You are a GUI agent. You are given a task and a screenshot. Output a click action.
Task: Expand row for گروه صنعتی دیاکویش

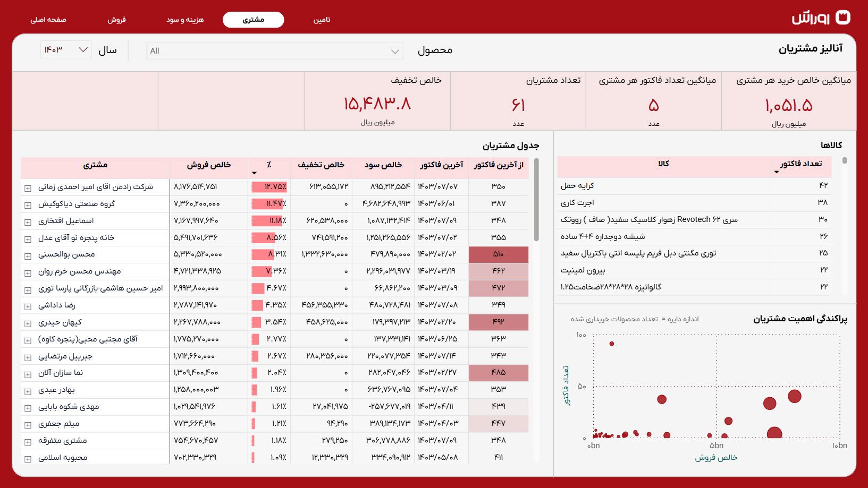click(28, 205)
